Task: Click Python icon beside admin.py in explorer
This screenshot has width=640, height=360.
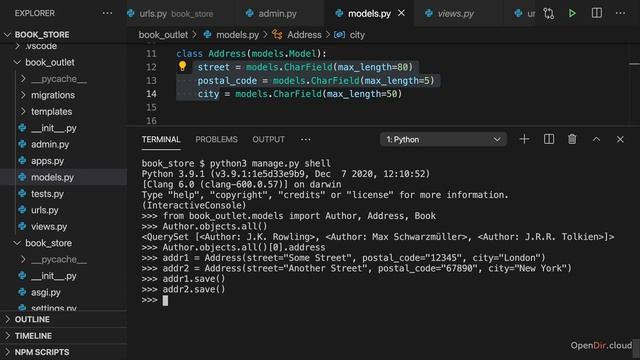Action: click(x=22, y=144)
